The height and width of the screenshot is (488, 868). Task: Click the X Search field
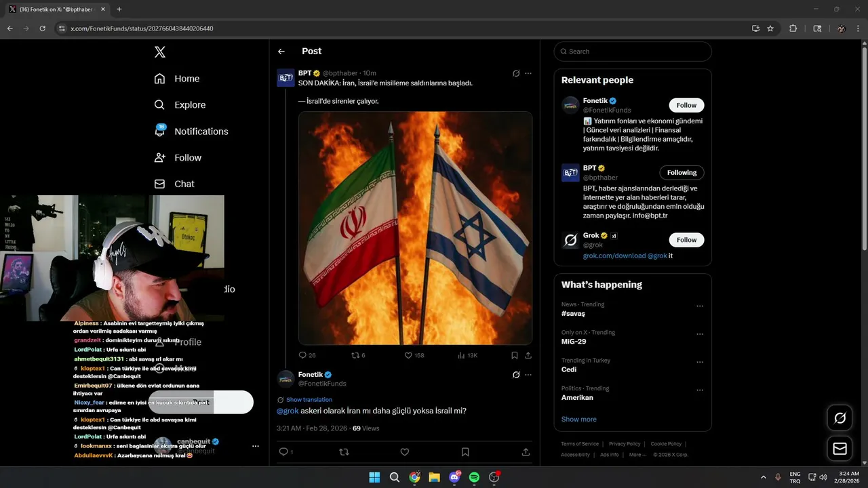pos(633,52)
